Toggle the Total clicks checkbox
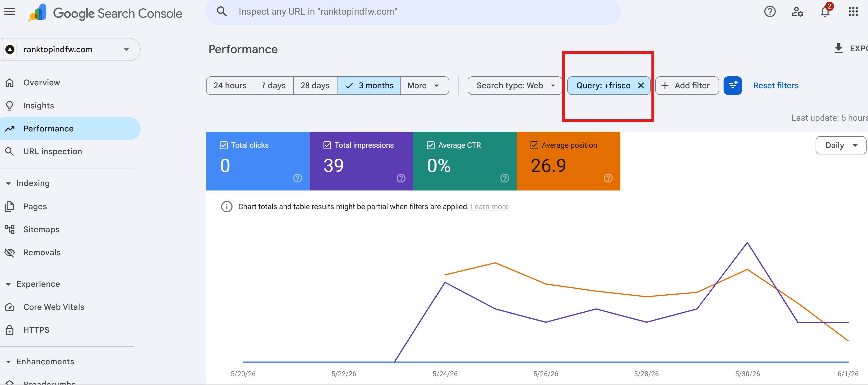Screen dimensions: 868x385 coord(224,145)
